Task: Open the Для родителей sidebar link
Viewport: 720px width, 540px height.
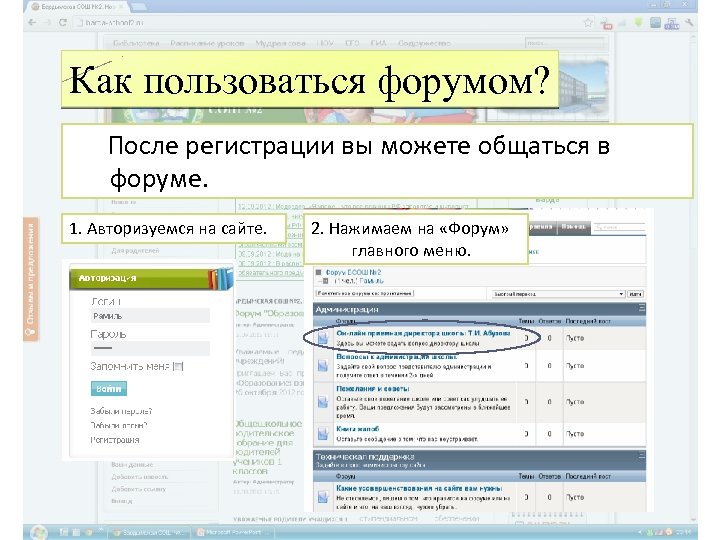Action: [x=135, y=251]
